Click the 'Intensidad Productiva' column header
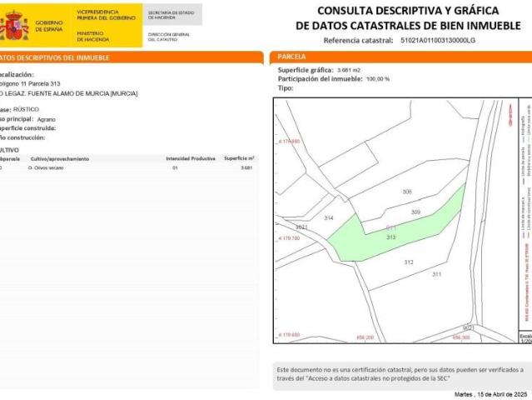 191,158
